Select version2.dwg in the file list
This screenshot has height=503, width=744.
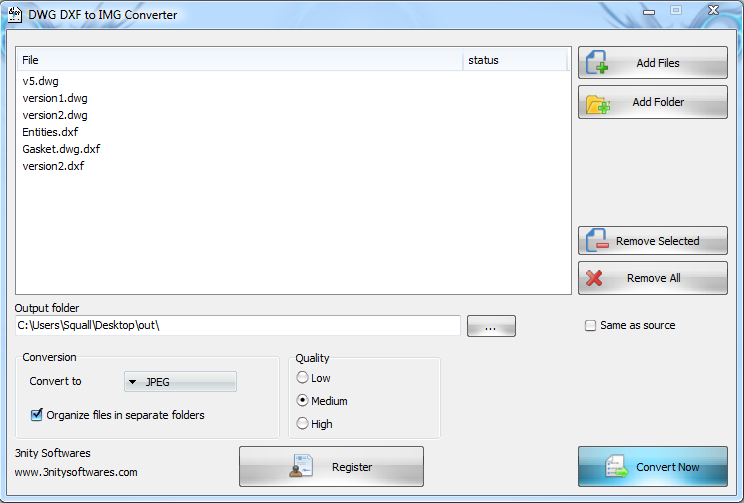55,115
